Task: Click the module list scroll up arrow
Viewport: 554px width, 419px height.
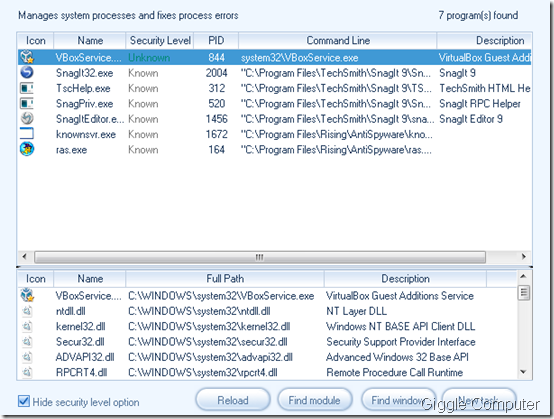Action: [x=524, y=276]
